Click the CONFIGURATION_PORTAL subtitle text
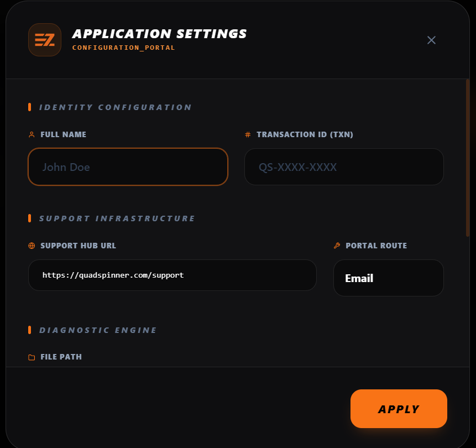Viewport: 476px width, 448px height. tap(123, 48)
